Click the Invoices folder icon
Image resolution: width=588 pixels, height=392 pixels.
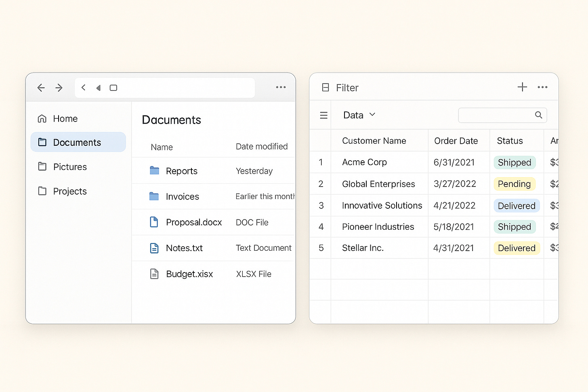point(154,196)
